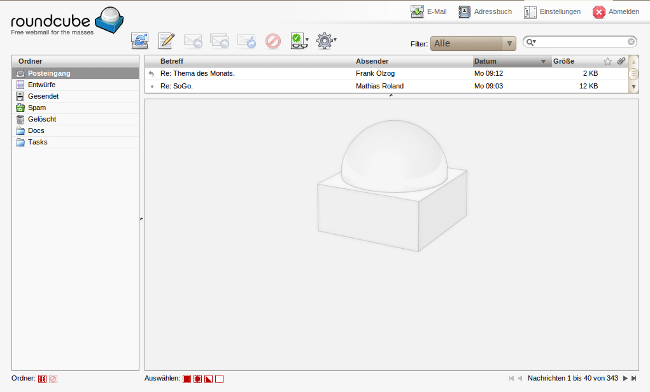650x392 pixels.
Task: Click the status dot on Re: SoGo. row
Action: click(x=152, y=87)
